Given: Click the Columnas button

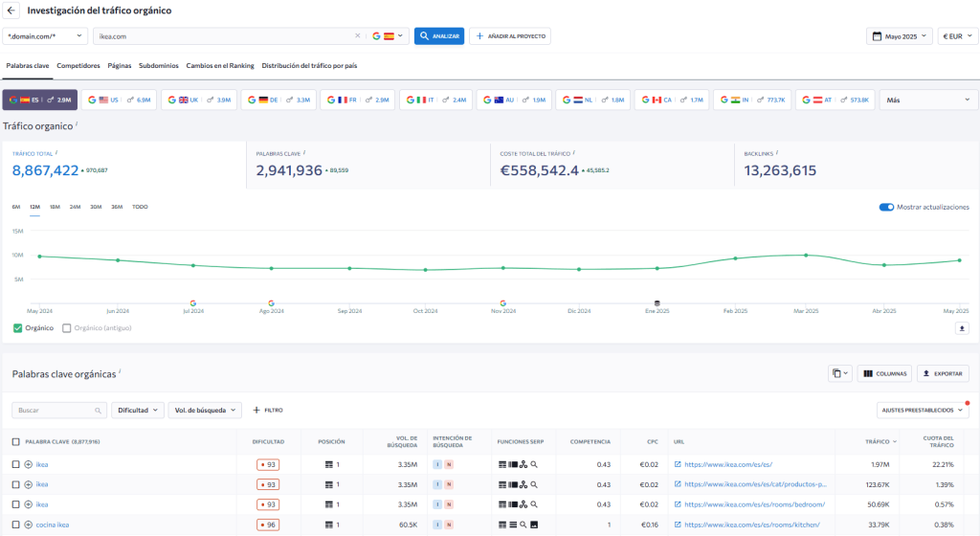Looking at the screenshot, I should pyautogui.click(x=884, y=373).
